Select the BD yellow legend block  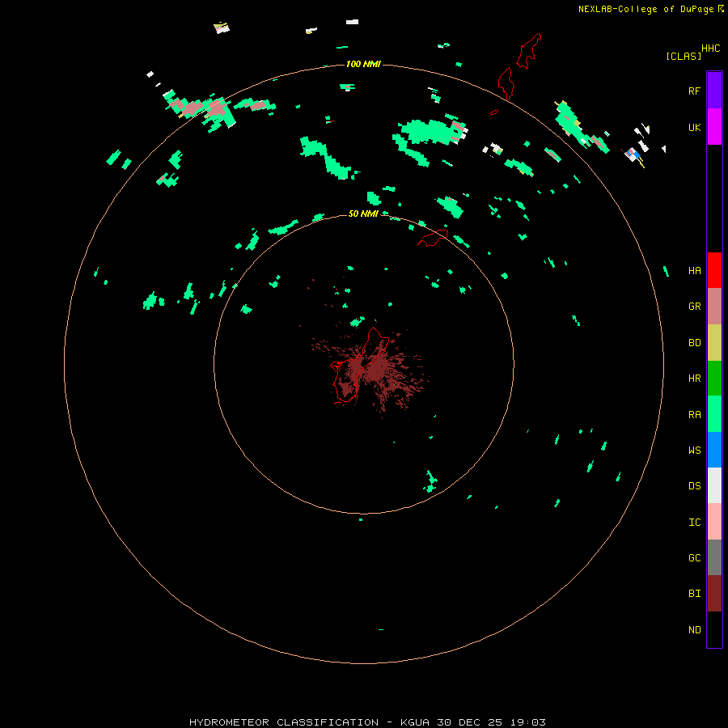(714, 343)
